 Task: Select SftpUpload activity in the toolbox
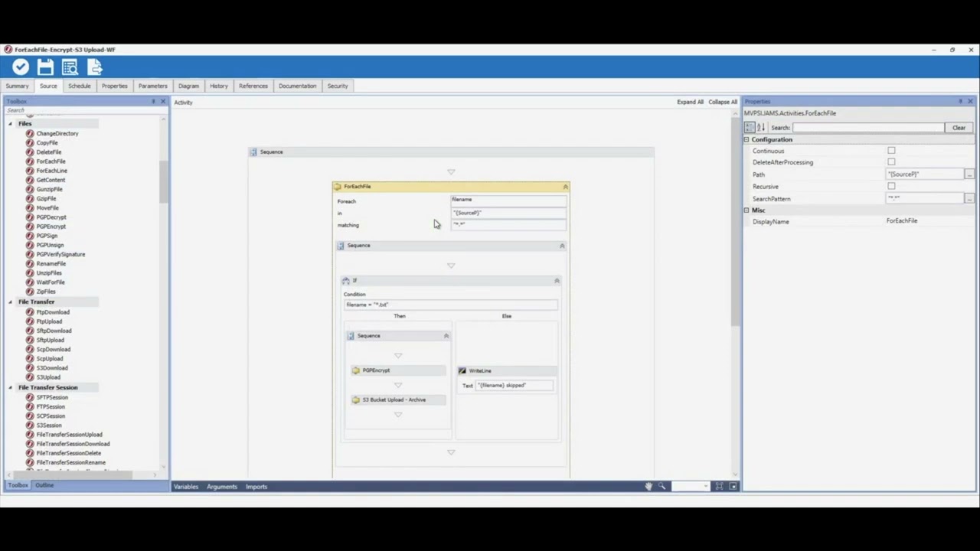tap(50, 340)
